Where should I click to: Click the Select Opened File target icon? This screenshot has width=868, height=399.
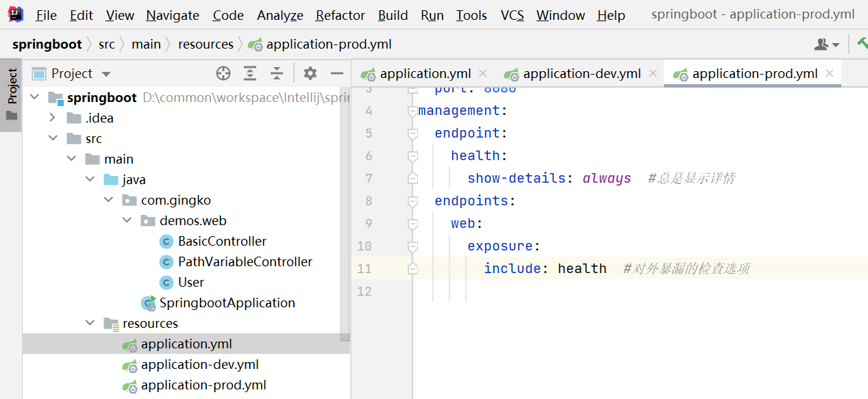click(x=223, y=73)
